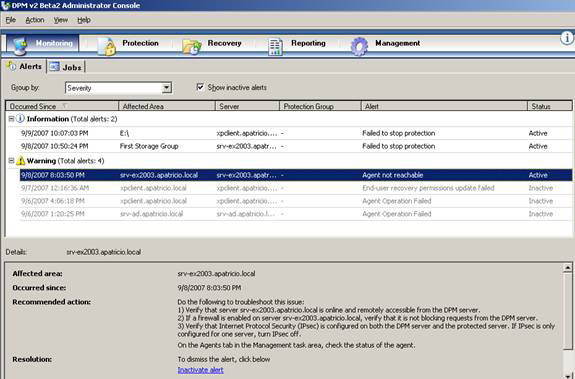Click the DPM console title bar icon

coord(6,5)
